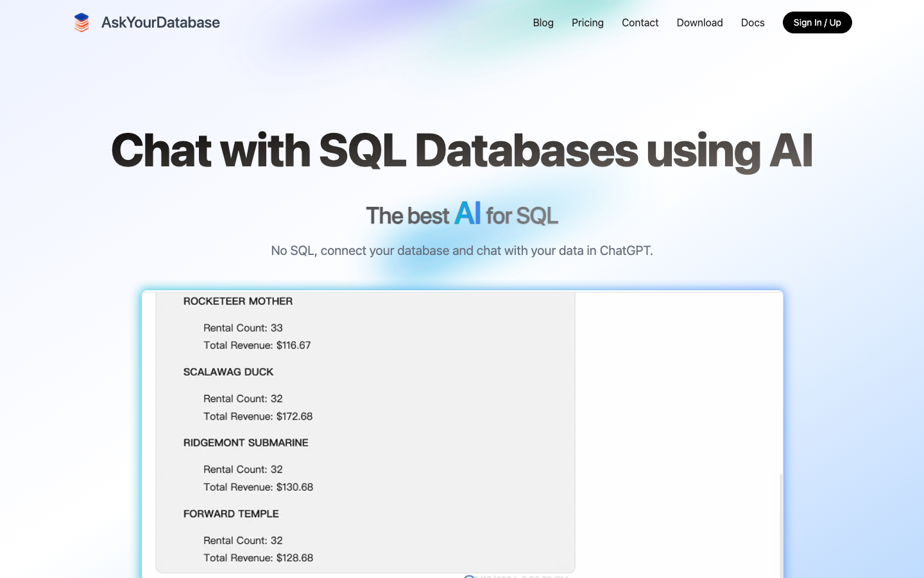Click the AskYourDatabase stacked logo icon
The height and width of the screenshot is (578, 924).
(x=81, y=22)
